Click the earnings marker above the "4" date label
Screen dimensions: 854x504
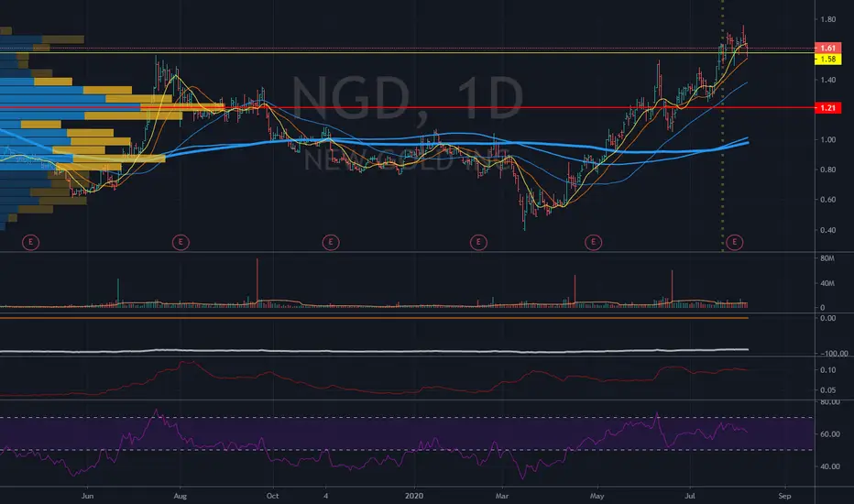(331, 242)
